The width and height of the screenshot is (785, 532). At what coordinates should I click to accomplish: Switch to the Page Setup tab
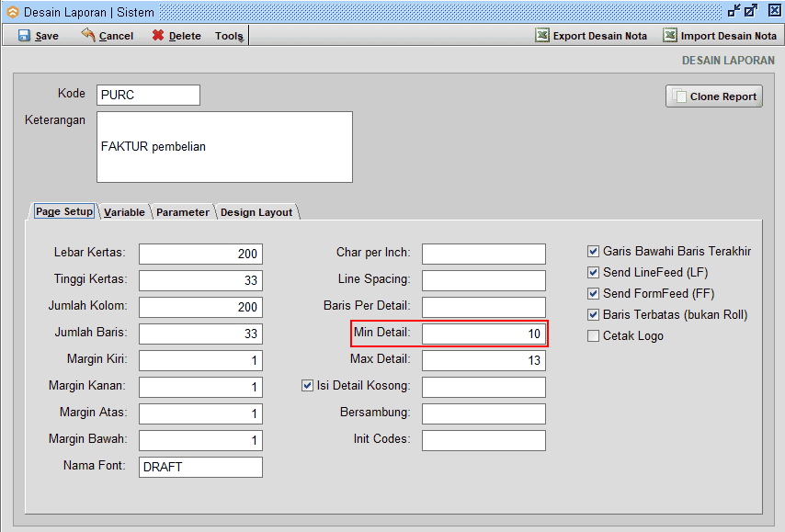[x=64, y=211]
